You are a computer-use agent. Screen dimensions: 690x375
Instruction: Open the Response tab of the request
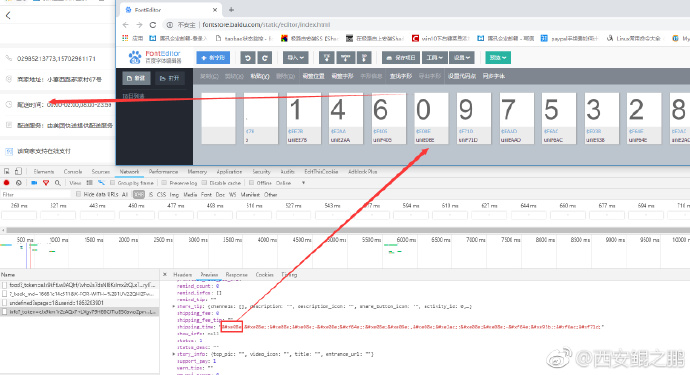pos(236,275)
